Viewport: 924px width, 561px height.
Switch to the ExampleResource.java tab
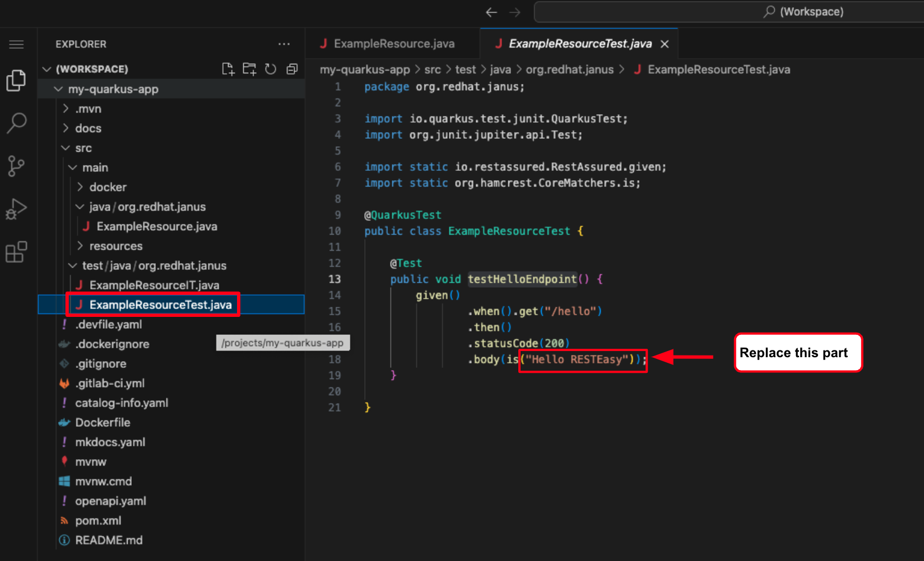pos(393,44)
